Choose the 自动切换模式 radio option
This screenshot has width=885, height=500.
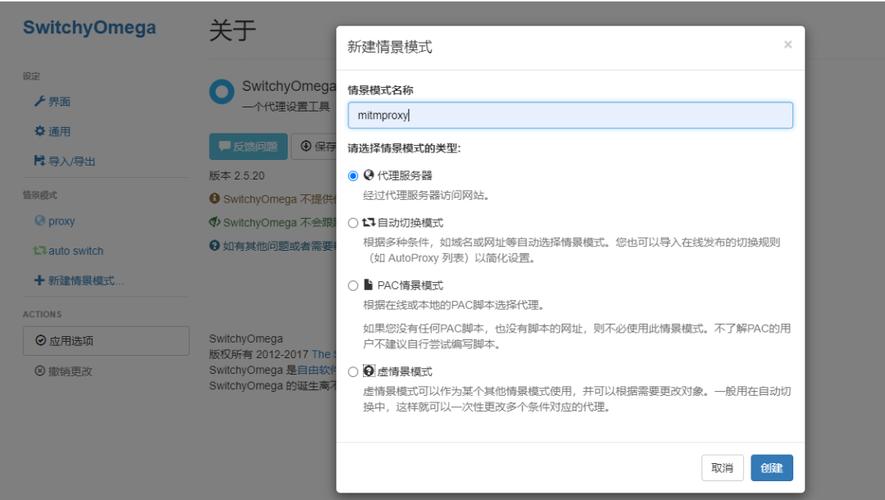tap(353, 223)
